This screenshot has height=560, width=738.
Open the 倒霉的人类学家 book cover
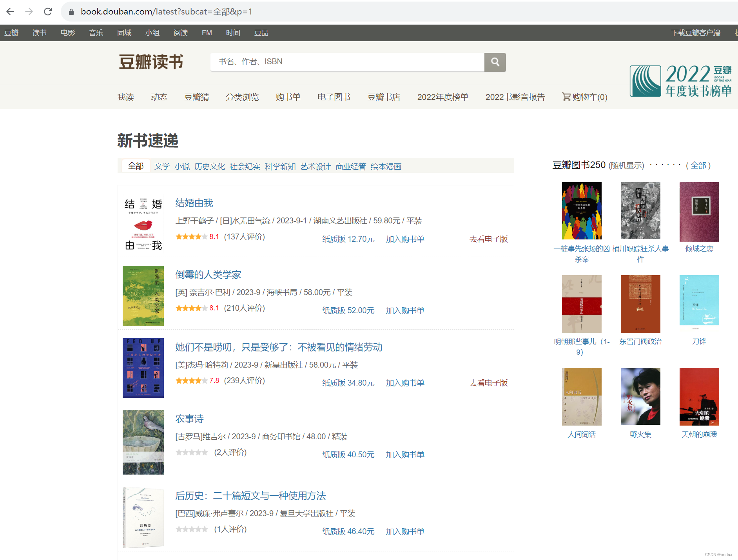(143, 296)
